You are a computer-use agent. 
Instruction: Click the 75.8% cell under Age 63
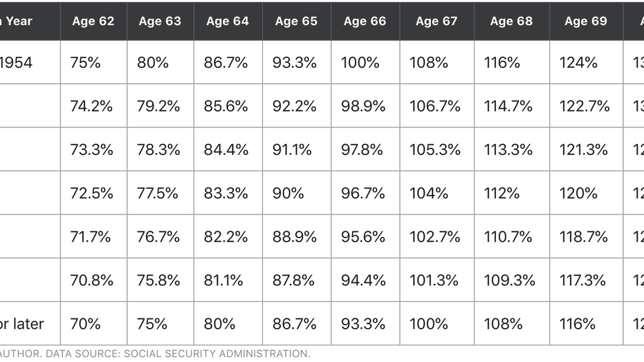[159, 280]
